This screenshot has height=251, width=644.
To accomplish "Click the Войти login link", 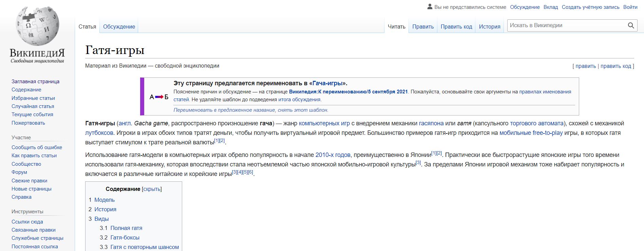I will coord(630,7).
